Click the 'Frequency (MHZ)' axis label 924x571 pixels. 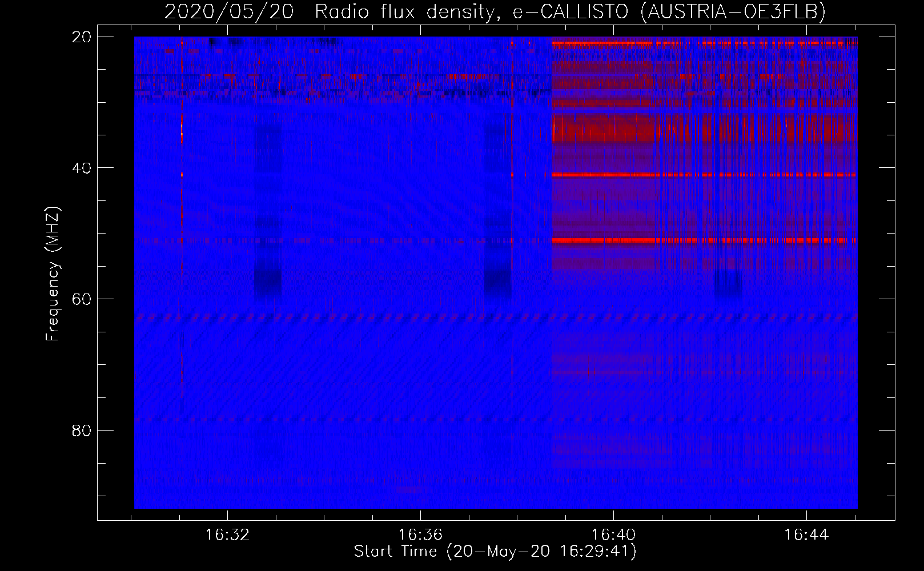click(x=53, y=274)
